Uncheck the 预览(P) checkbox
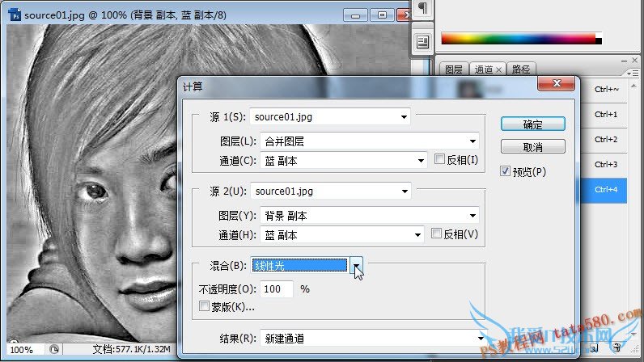Viewport: 644px width, 362px height. (505, 170)
